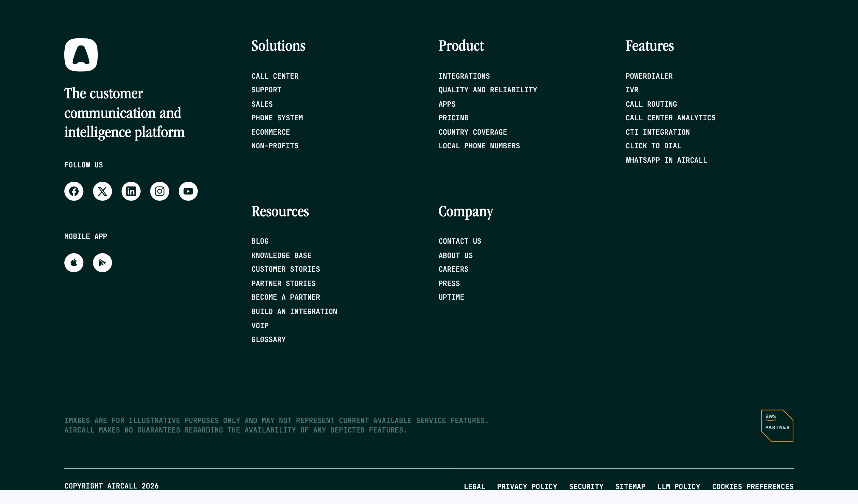858x504 pixels.
Task: Get the app via Google Play icon
Action: tap(102, 263)
